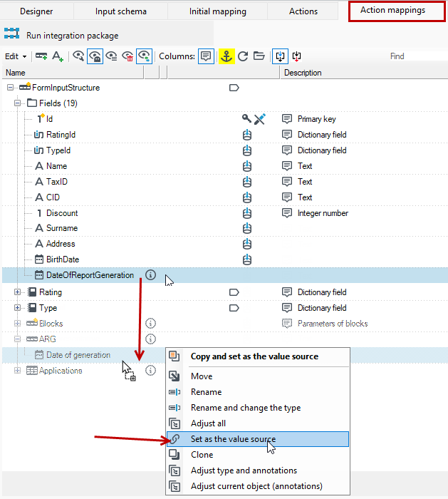Screen dimensions: 448x499
Task: Choose Copy and set as the value source
Action: point(258,356)
